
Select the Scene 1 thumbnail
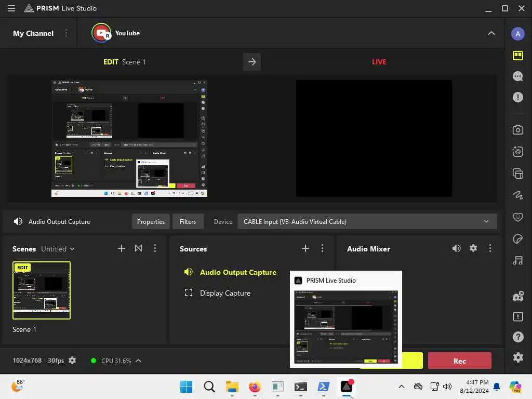pos(42,290)
